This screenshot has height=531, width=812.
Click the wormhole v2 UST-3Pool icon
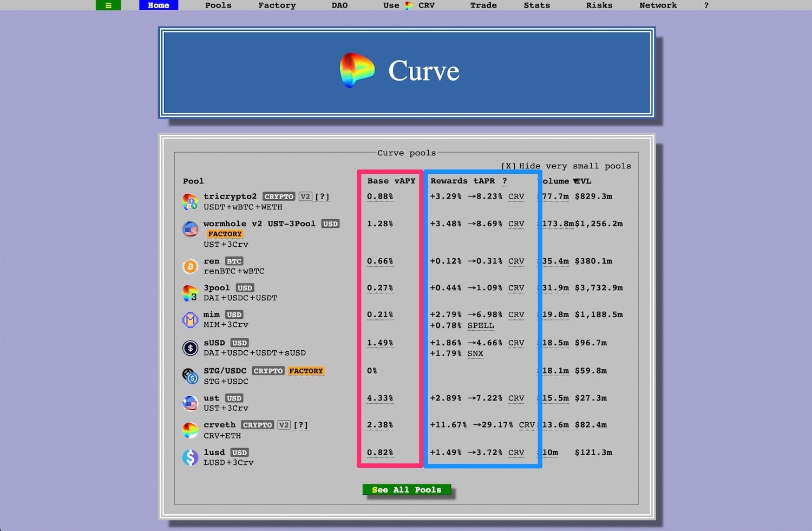(x=190, y=229)
